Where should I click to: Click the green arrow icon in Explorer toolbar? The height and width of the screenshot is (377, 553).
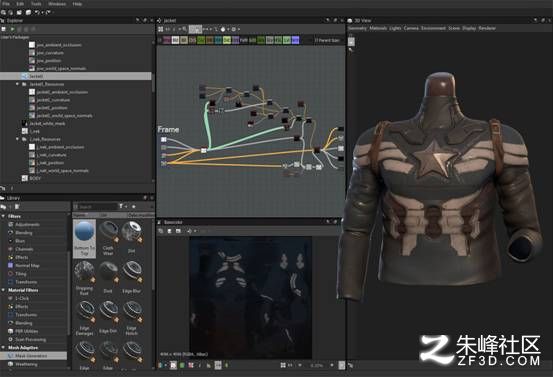coord(12,29)
